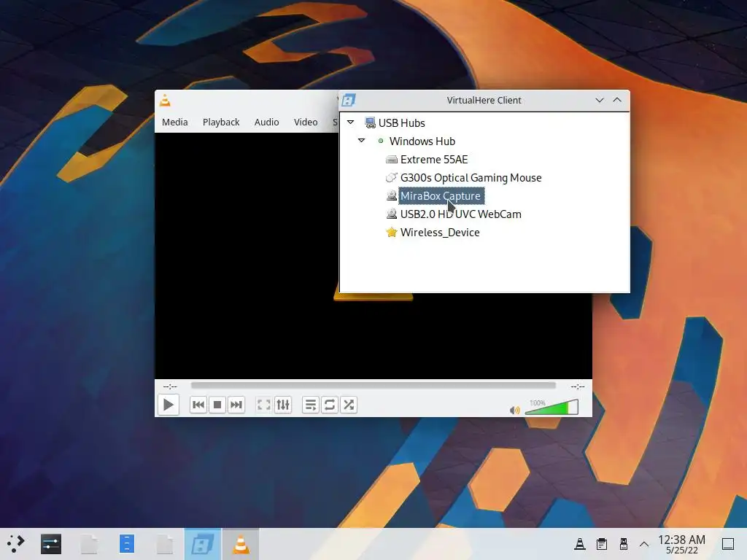
Task: Stop playback in VLC
Action: pos(217,405)
